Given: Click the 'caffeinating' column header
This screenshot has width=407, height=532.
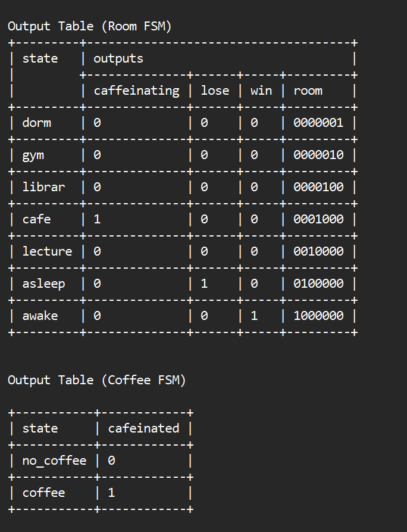Looking at the screenshot, I should pyautogui.click(x=136, y=91).
